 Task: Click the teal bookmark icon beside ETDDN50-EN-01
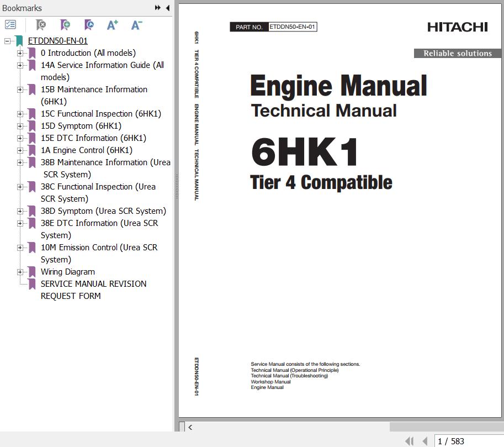pos(19,41)
